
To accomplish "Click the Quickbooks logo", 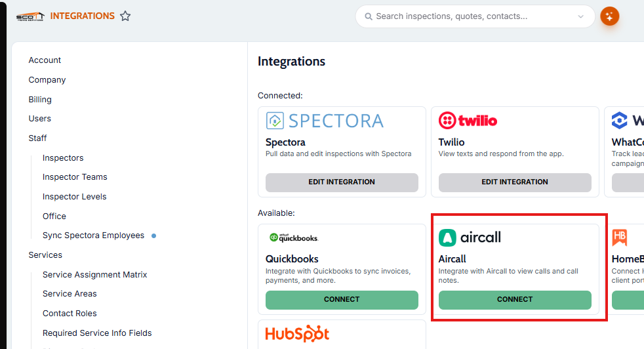I will (294, 237).
